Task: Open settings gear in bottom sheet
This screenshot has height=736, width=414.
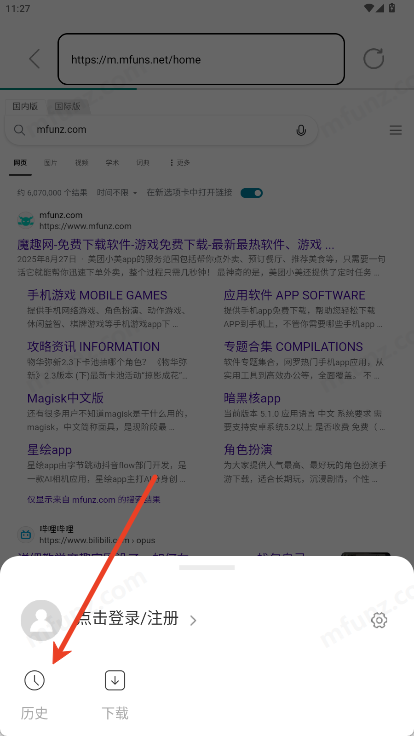Action: (379, 620)
